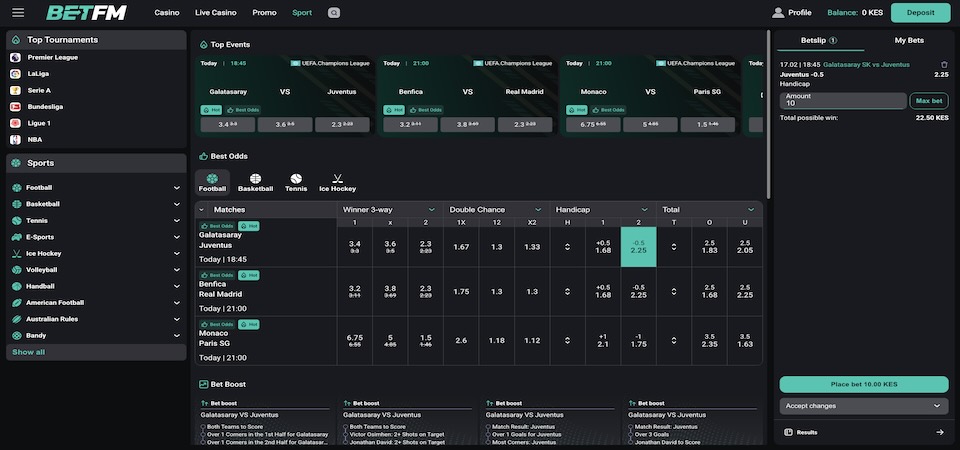The height and width of the screenshot is (450, 960).
Task: Open Galatasaray SK vs Juventus betslip link
Action: pyautogui.click(x=866, y=65)
